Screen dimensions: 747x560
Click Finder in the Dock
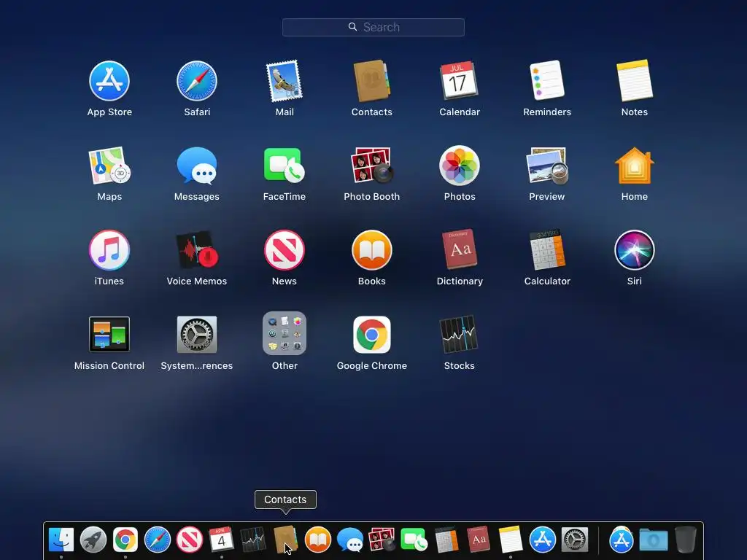click(61, 540)
